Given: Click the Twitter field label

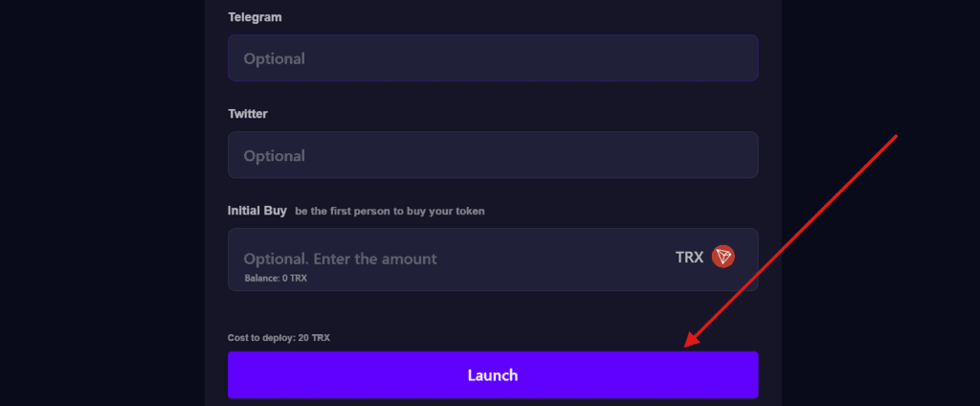Looking at the screenshot, I should click(248, 113).
